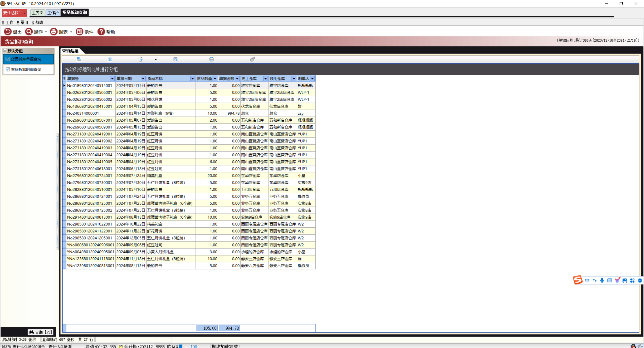
Task: Toggle 货品拆卸单据查询 checkbox
Action: tap(8, 59)
